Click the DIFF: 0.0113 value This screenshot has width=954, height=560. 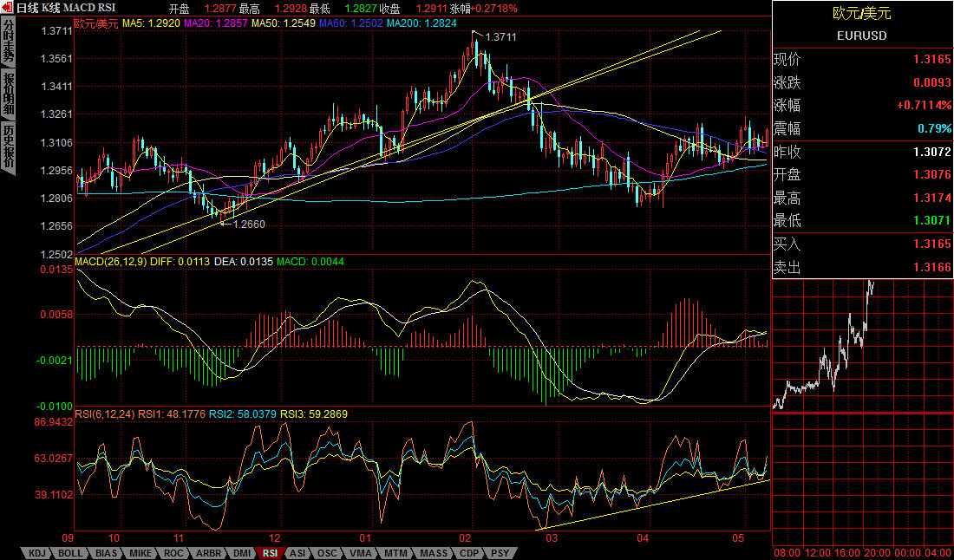coord(180,262)
